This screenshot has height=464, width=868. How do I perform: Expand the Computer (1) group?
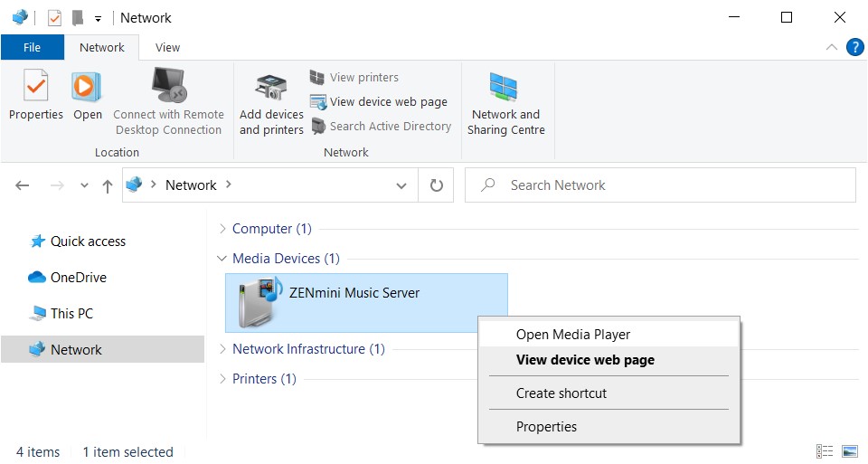point(222,229)
